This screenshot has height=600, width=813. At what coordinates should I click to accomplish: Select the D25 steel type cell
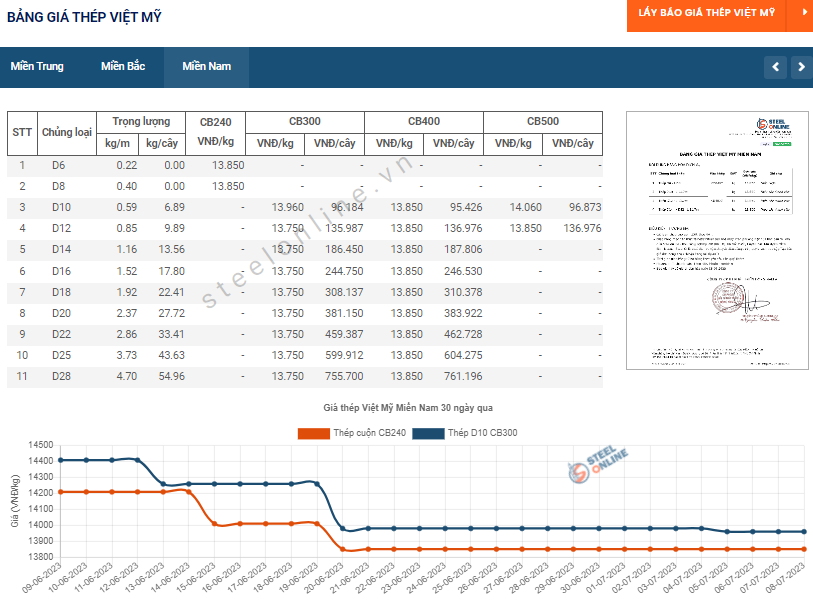pyautogui.click(x=61, y=355)
